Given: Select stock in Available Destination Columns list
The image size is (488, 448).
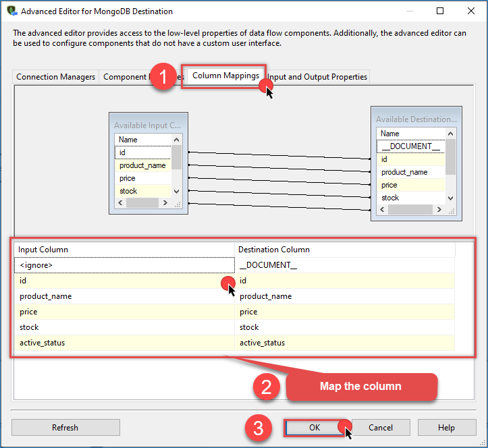Looking at the screenshot, I should pos(410,198).
